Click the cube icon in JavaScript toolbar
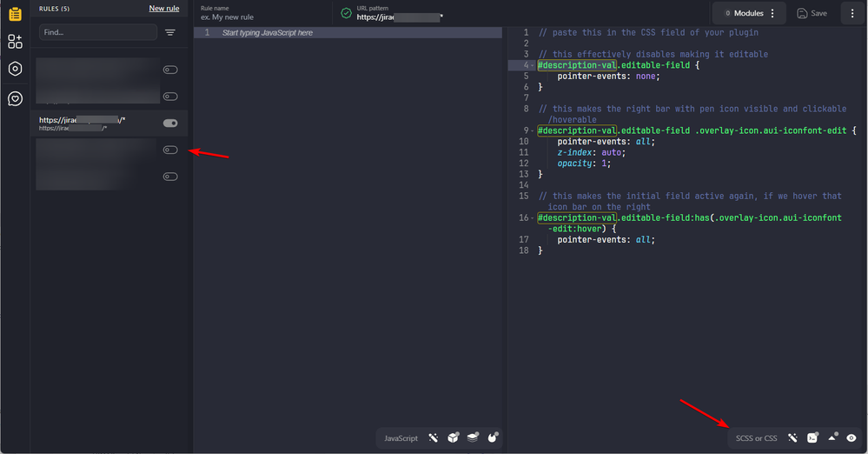The height and width of the screenshot is (454, 868). pyautogui.click(x=454, y=437)
